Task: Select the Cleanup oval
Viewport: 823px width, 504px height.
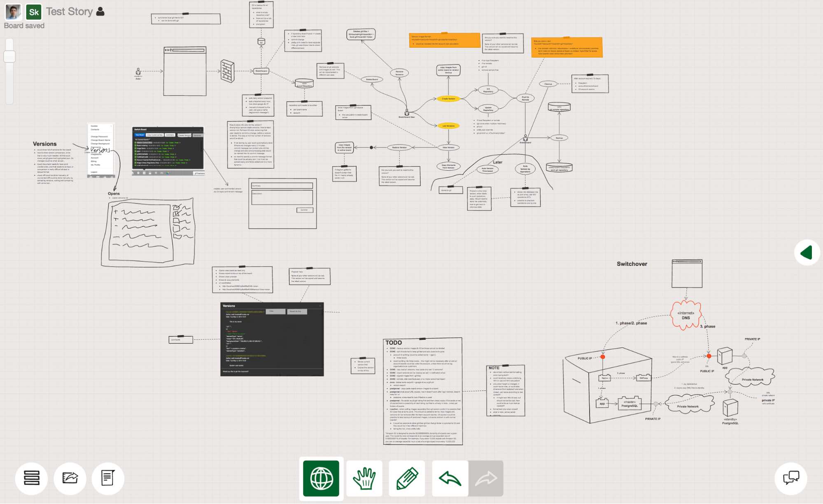Action: [548, 84]
